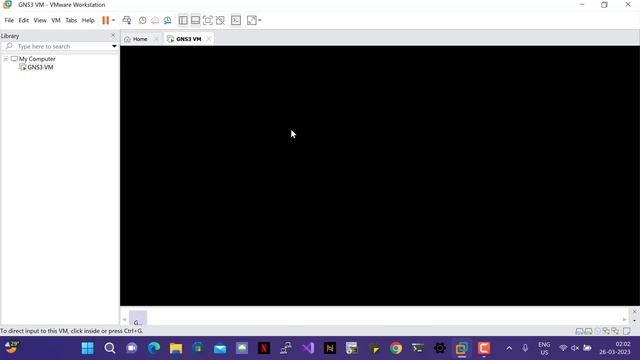Open the taskbar clock and date
Screen dimensions: 640x360
(615, 348)
